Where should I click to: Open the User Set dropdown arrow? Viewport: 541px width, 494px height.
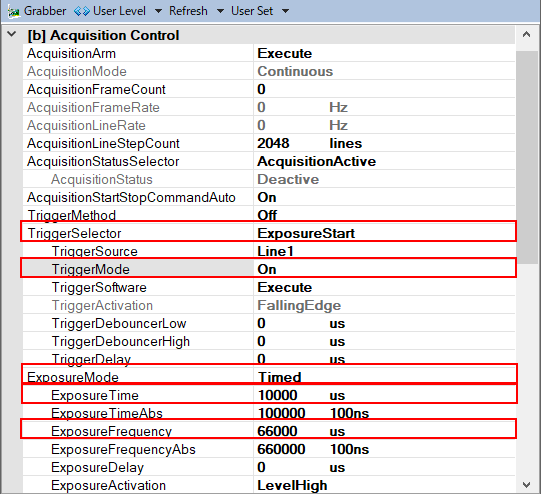pos(285,11)
